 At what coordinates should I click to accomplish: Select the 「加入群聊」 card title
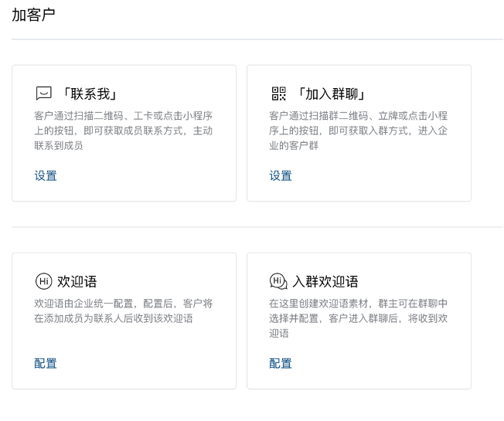point(332,93)
